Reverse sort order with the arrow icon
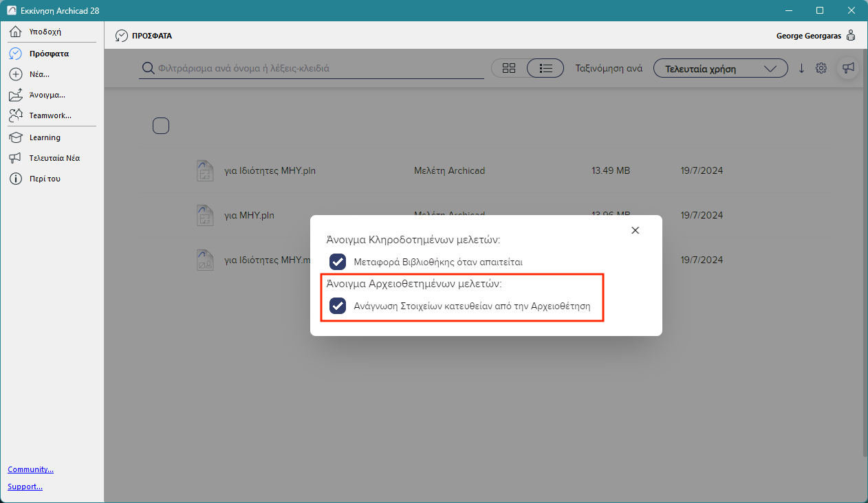 tap(801, 68)
